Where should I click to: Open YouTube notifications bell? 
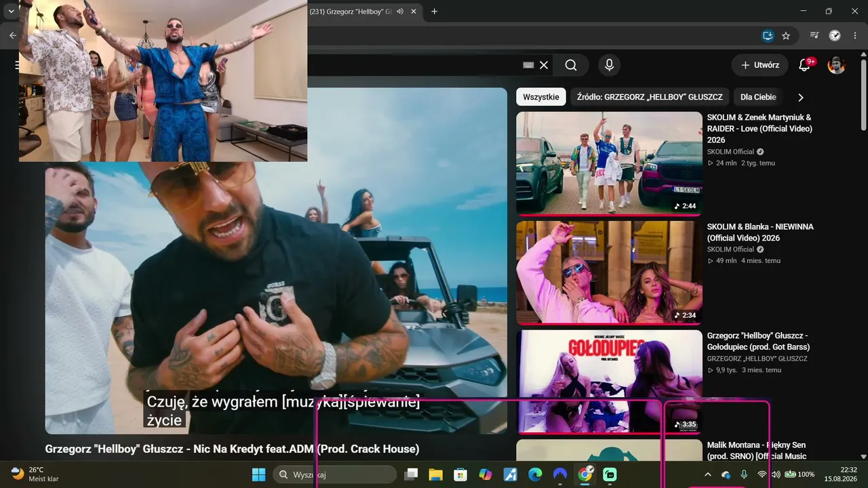click(x=805, y=65)
